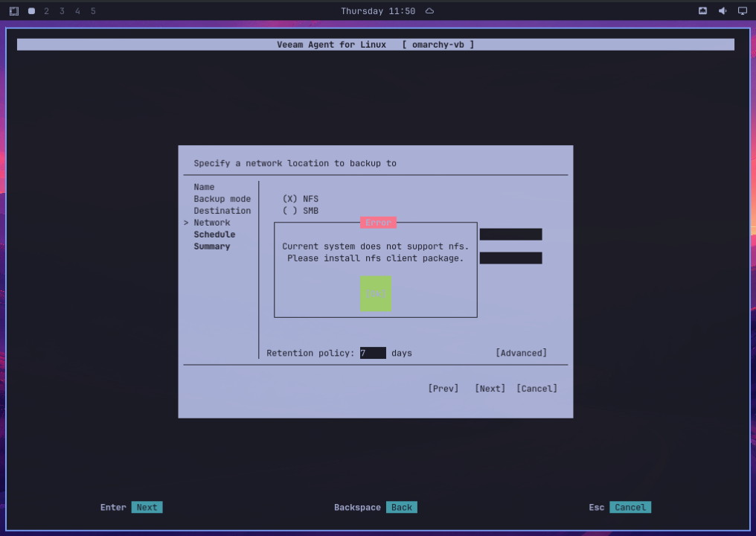Go to the Backup mode step
The height and width of the screenshot is (536, 756).
pos(222,199)
